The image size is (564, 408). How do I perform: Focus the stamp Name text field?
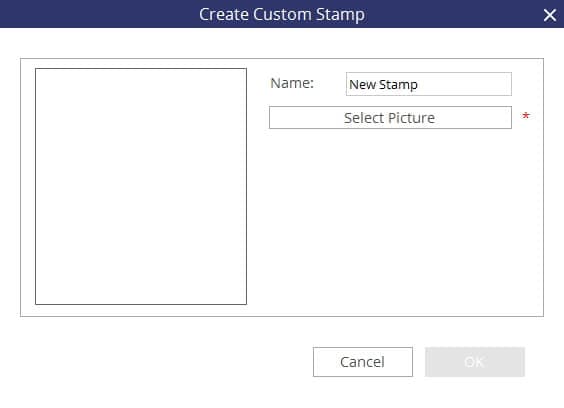point(429,84)
